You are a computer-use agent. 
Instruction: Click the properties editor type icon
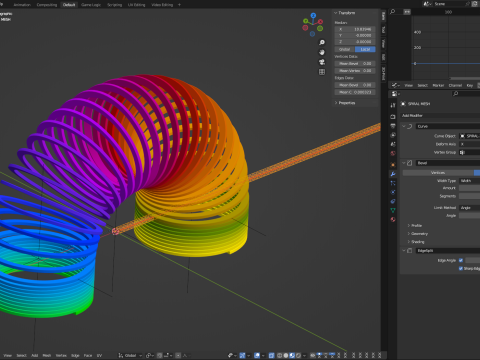pyautogui.click(x=395, y=94)
